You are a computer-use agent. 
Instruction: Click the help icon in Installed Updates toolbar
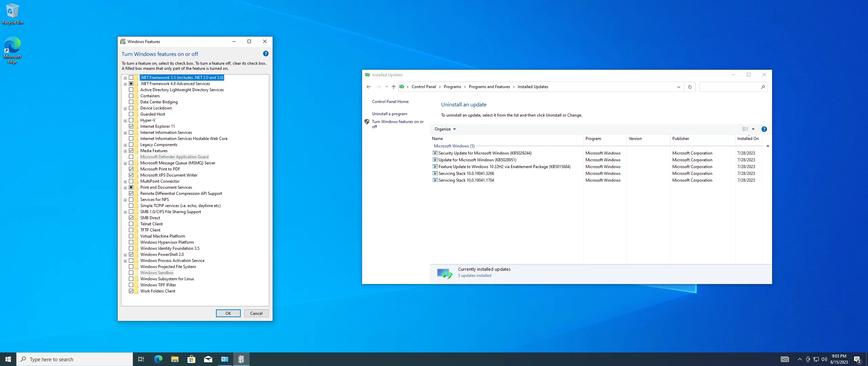[764, 129]
